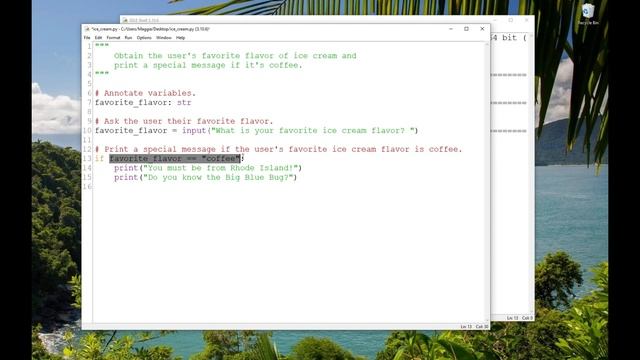Open the Help menu
Screen dimensions: 640x360
click(x=180, y=38)
